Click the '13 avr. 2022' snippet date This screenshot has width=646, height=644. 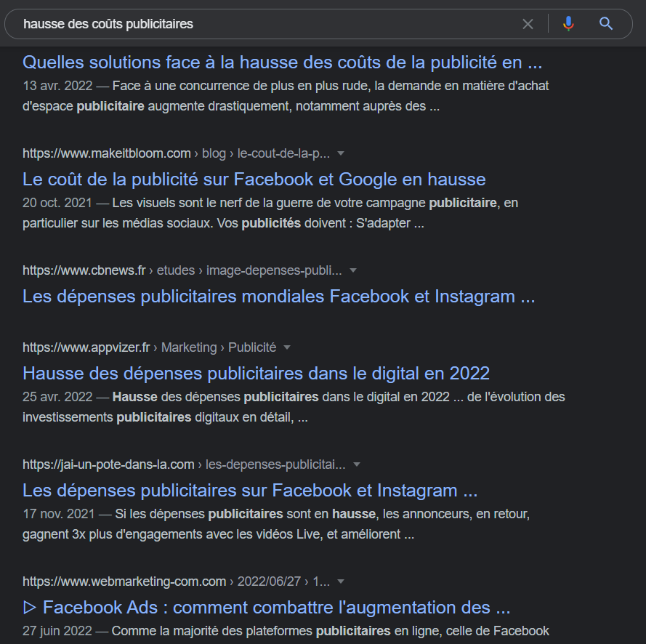57,86
